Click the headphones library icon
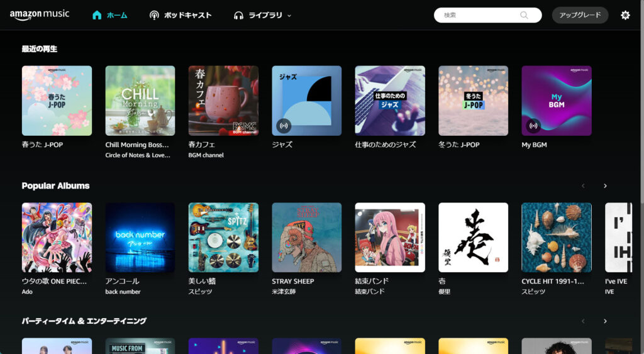 pos(238,16)
